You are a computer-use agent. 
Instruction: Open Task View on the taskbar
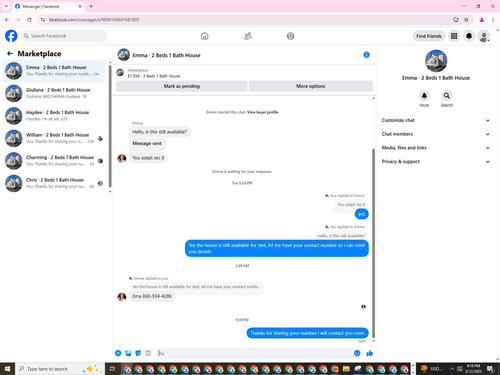point(112,369)
